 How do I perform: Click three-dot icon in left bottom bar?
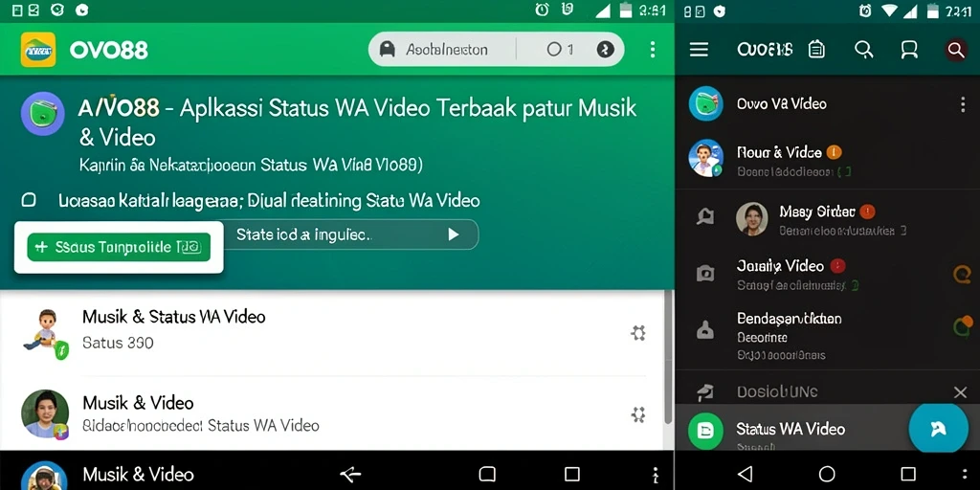click(x=655, y=474)
